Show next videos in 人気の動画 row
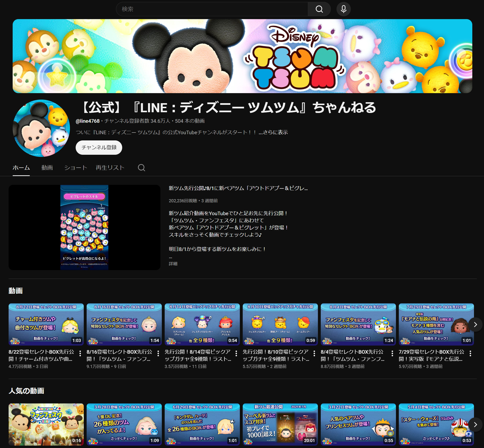This screenshot has width=484, height=448. (475, 425)
